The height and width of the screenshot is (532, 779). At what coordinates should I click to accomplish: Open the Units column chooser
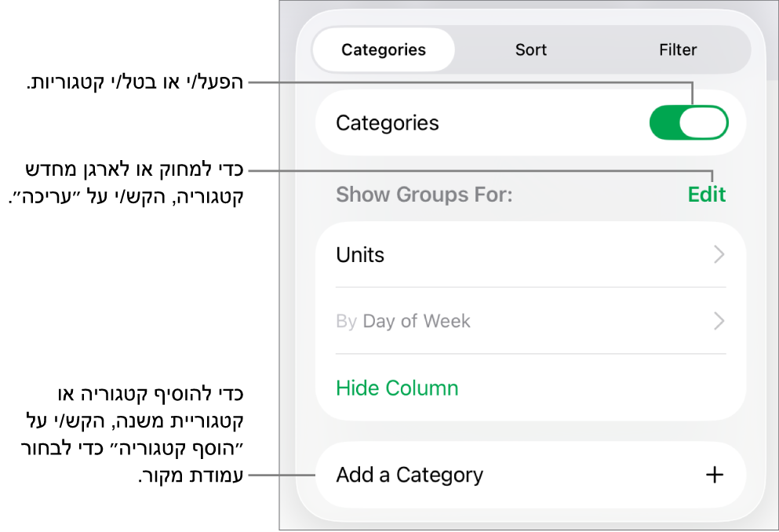[x=530, y=255]
